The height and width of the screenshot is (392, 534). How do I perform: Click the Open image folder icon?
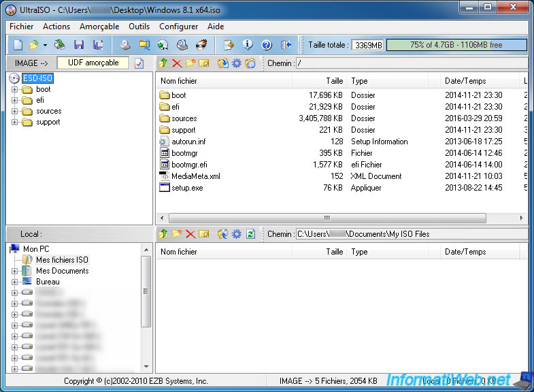(34, 45)
